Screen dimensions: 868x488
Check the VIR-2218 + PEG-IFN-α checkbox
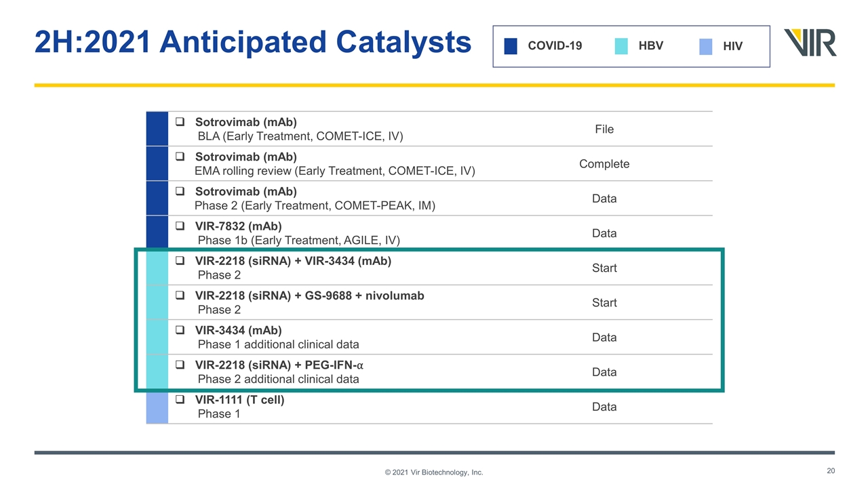[x=180, y=365]
